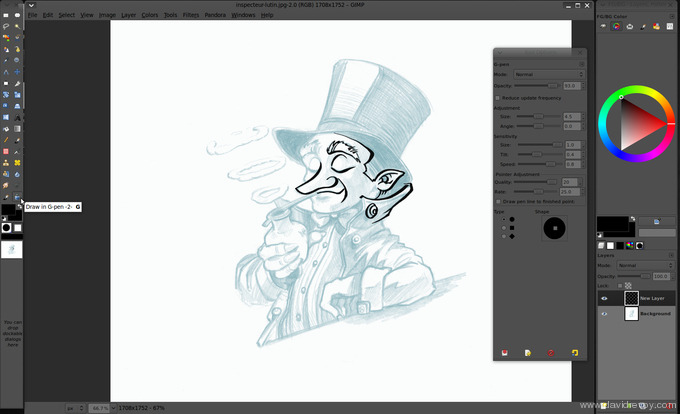The height and width of the screenshot is (414, 680).
Task: Select the Ellipse Select tool
Action: tap(17, 15)
